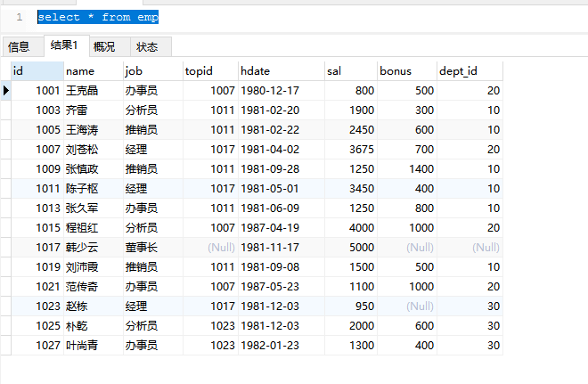Click the topid column header
588x384 pixels.
[210, 71]
